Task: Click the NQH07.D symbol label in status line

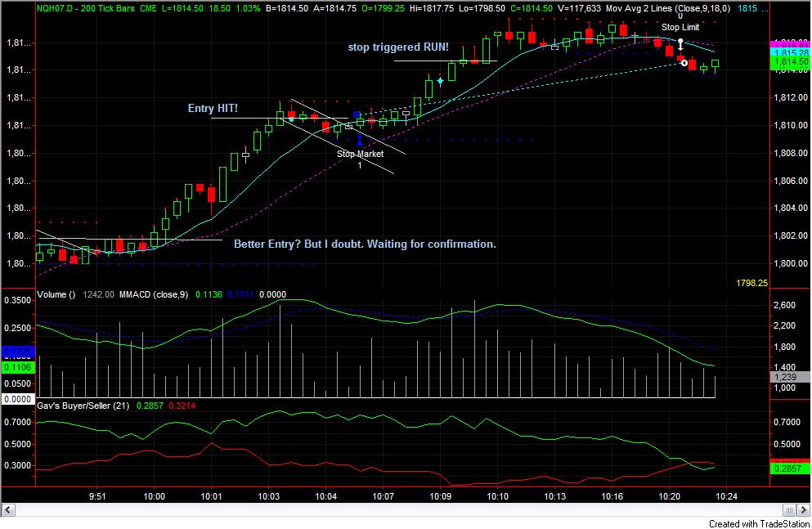Action: click(53, 9)
